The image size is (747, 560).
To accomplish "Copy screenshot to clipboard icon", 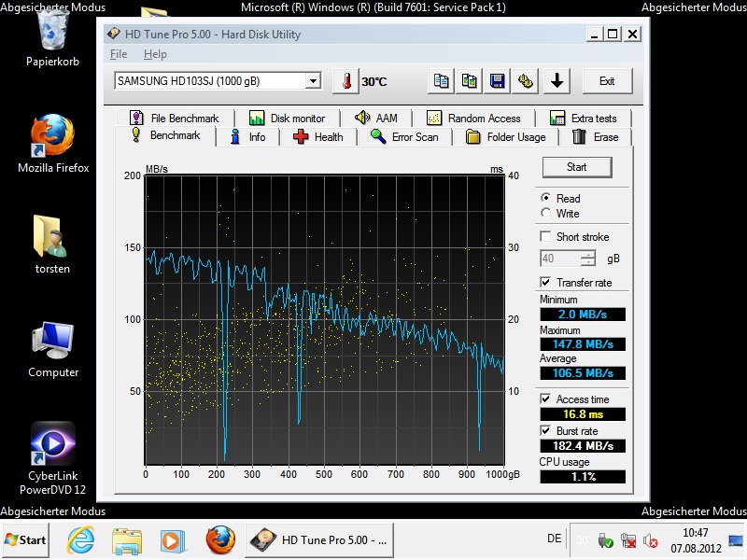I will pyautogui.click(x=470, y=81).
